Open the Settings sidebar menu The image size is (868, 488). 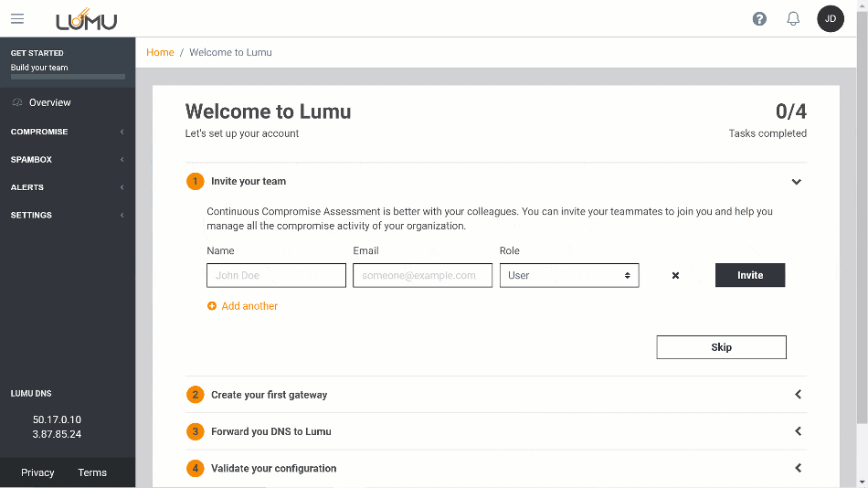68,216
